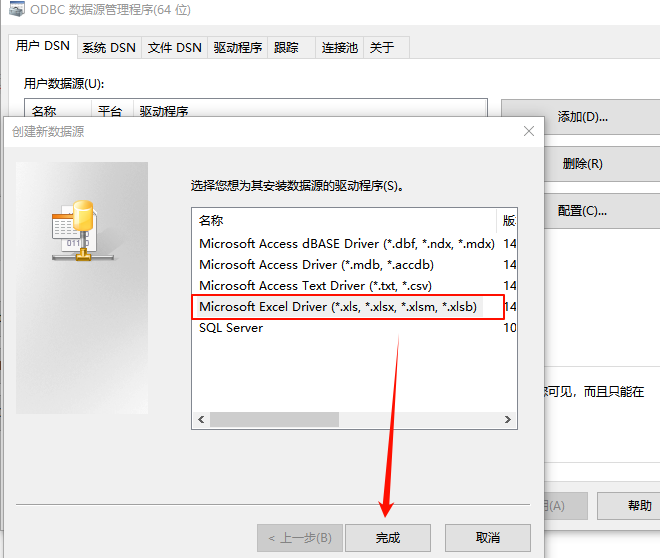Select Microsoft Access Text Driver row

click(354, 286)
